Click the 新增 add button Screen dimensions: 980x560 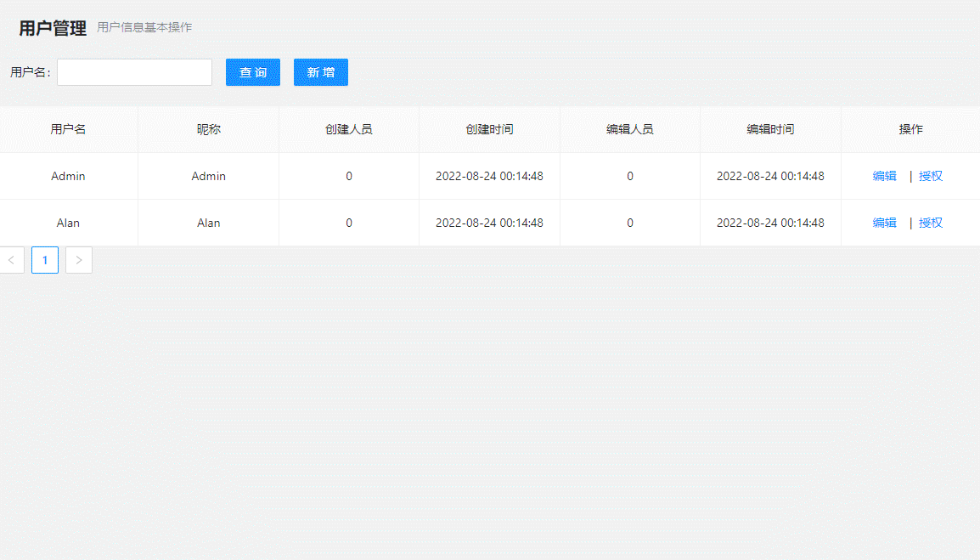(x=321, y=72)
